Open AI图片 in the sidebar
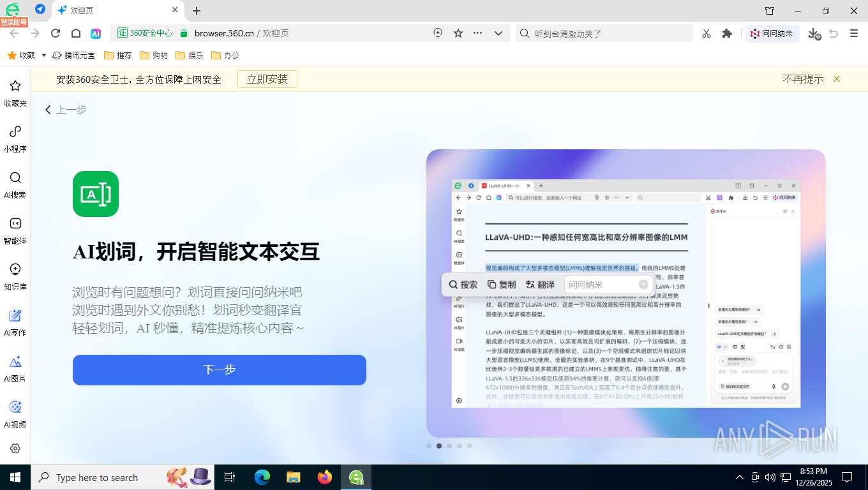The width and height of the screenshot is (868, 490). tap(15, 369)
